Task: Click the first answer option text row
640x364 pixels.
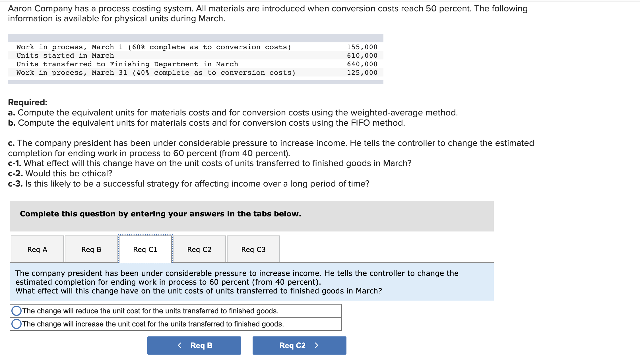Action: pyautogui.click(x=150, y=311)
